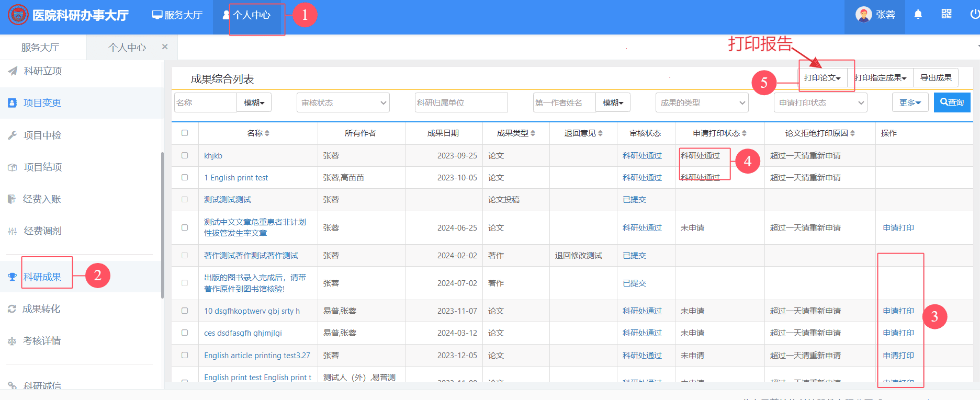Click the 科研归属单位 input field
The height and width of the screenshot is (400, 980).
461,102
